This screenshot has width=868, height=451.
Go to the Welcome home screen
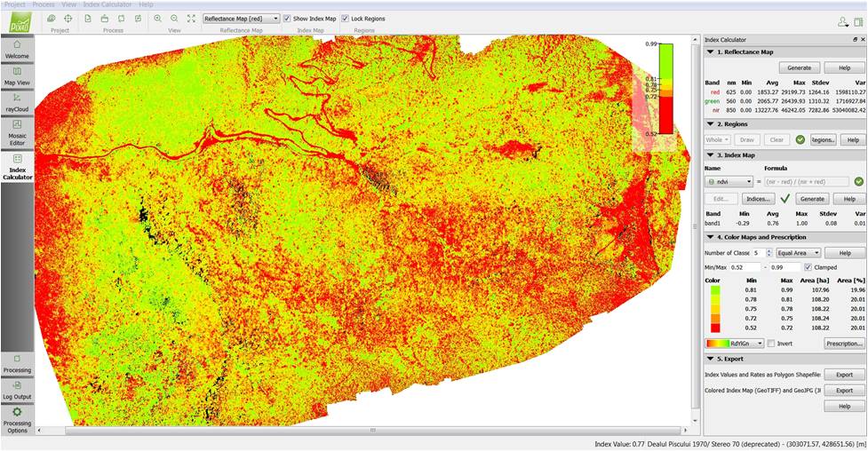tap(17, 48)
